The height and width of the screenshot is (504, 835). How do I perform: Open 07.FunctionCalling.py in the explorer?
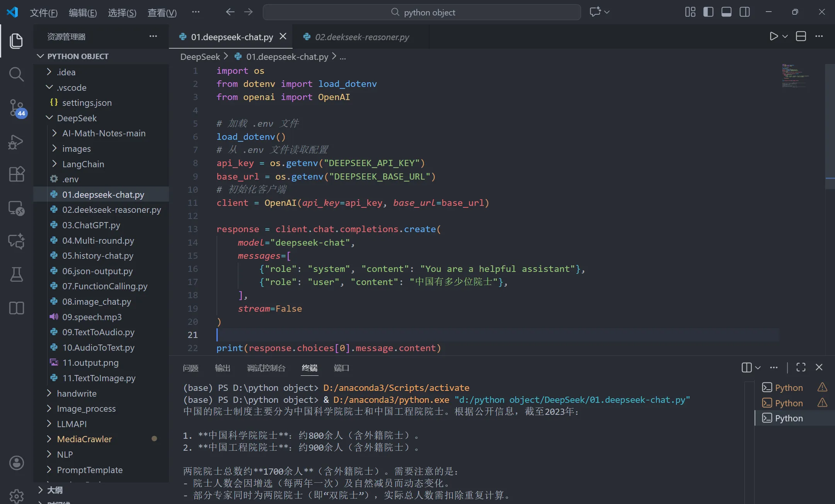click(105, 286)
